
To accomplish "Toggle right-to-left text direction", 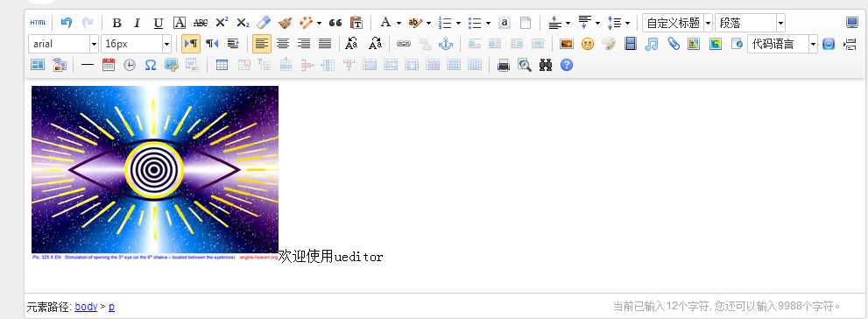I will click(x=212, y=44).
